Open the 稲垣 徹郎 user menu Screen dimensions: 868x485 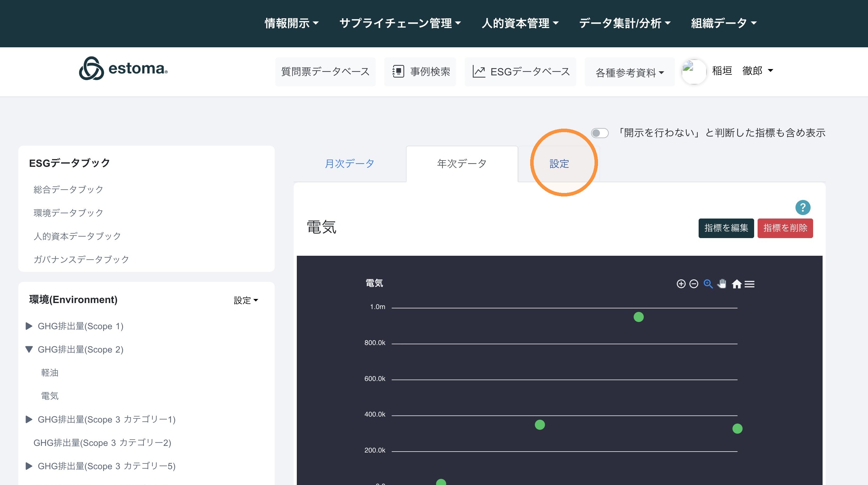pos(742,71)
